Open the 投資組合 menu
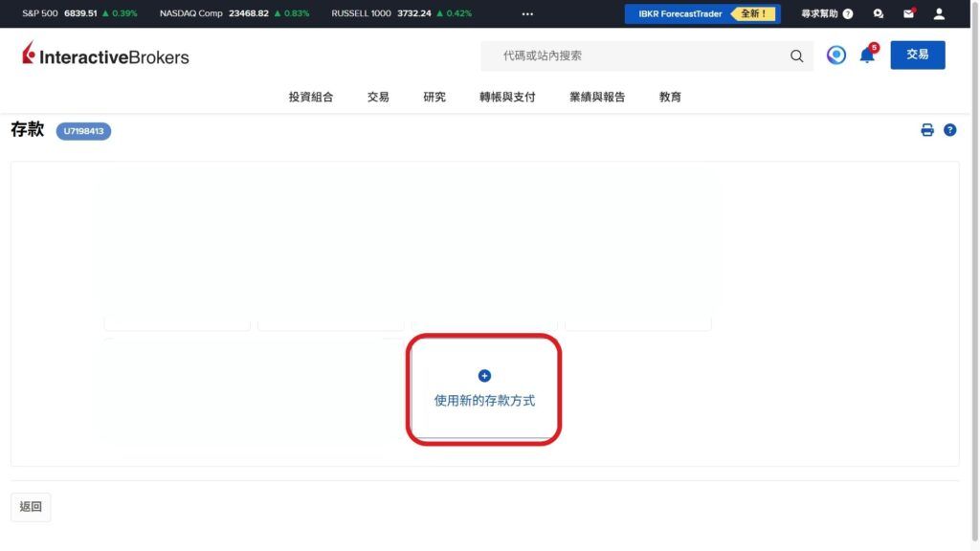This screenshot has width=980, height=551. (309, 96)
